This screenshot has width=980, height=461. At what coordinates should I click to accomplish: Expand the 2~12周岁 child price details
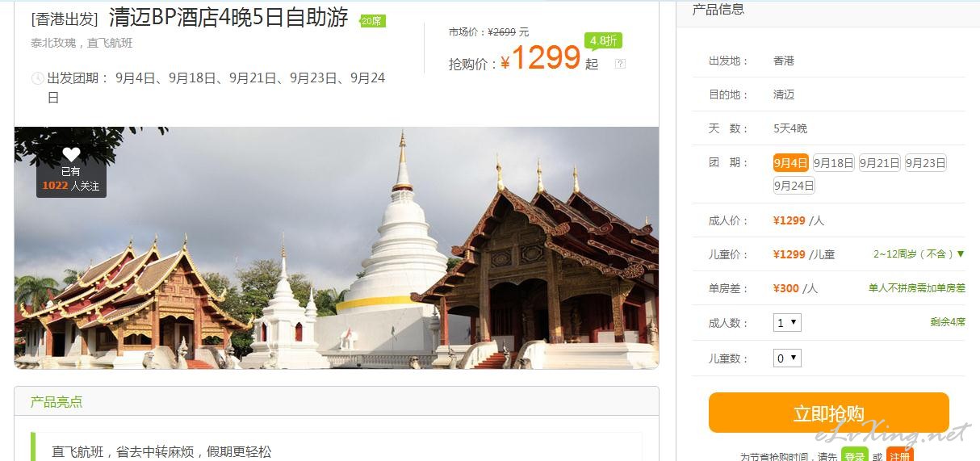pyautogui.click(x=919, y=254)
